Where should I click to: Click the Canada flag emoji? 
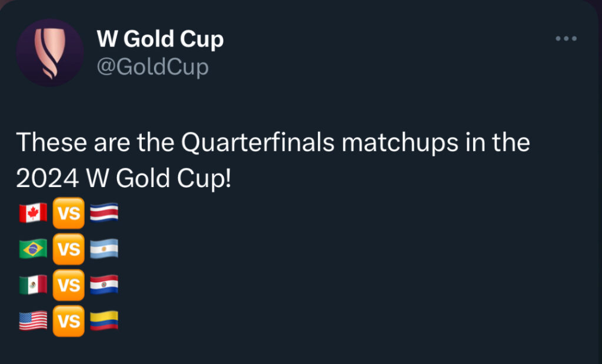33,213
